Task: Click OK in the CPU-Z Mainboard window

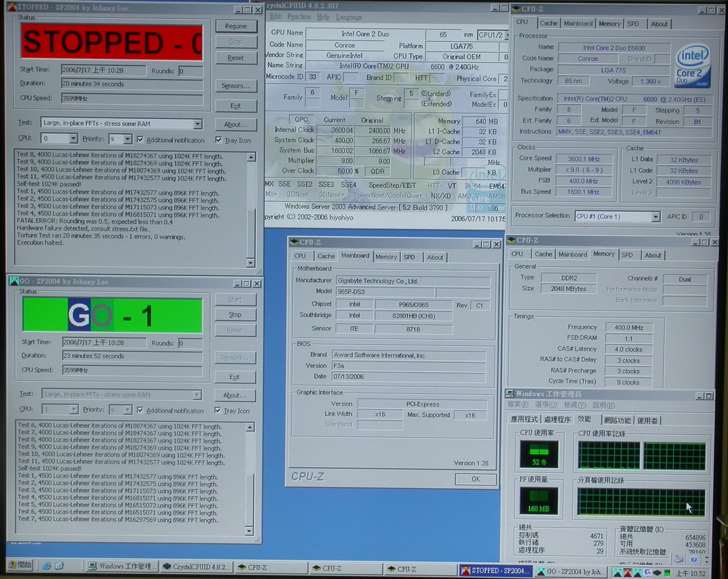Action: pos(476,479)
